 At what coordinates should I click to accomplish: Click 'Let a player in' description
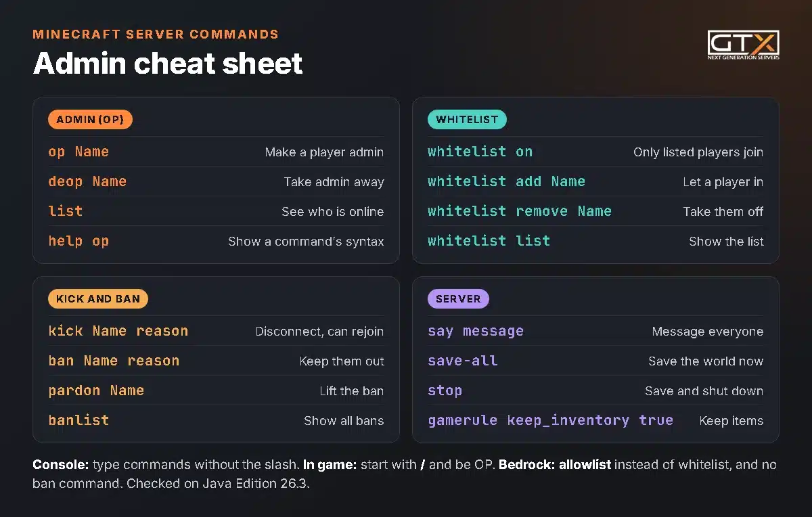pos(723,182)
